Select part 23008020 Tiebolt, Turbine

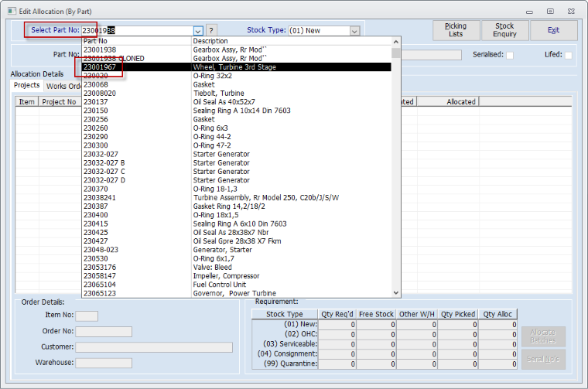pyautogui.click(x=236, y=94)
